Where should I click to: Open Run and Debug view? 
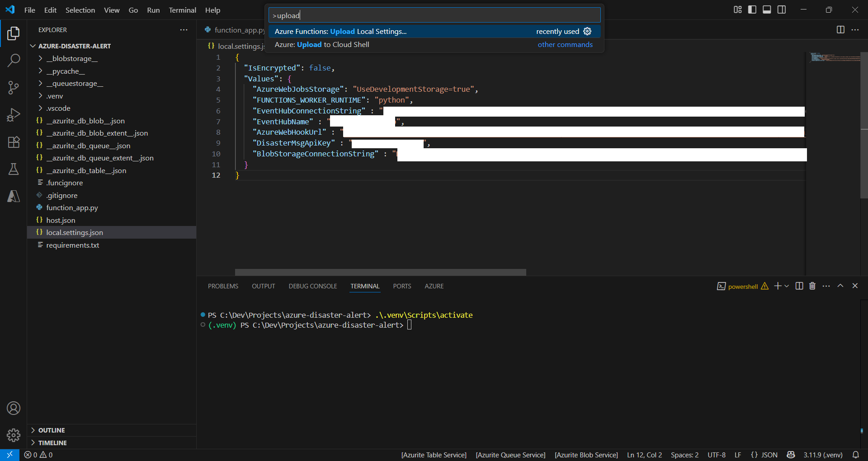pyautogui.click(x=14, y=115)
